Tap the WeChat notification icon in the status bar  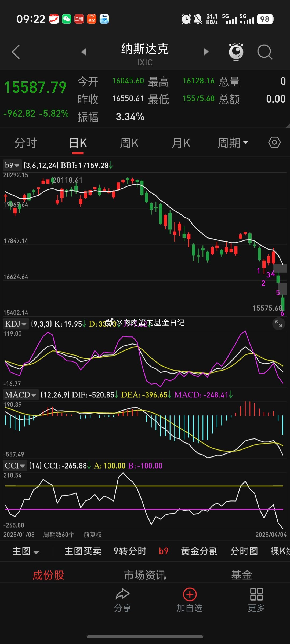click(x=67, y=19)
